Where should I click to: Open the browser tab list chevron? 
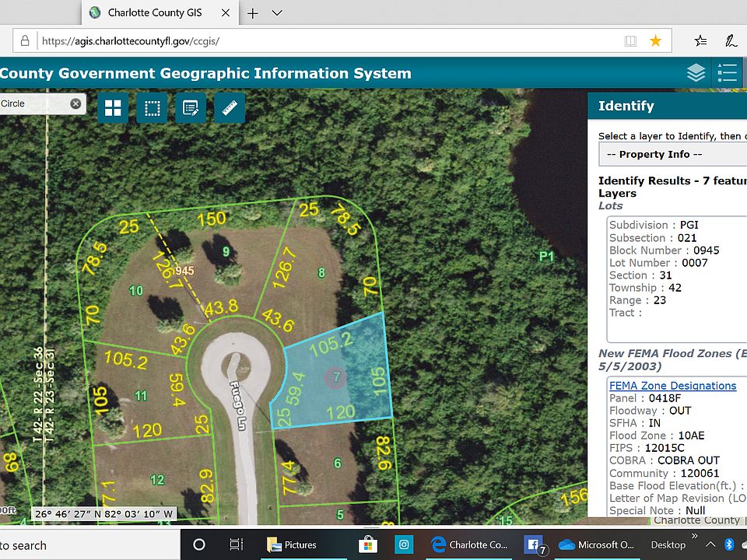[277, 12]
